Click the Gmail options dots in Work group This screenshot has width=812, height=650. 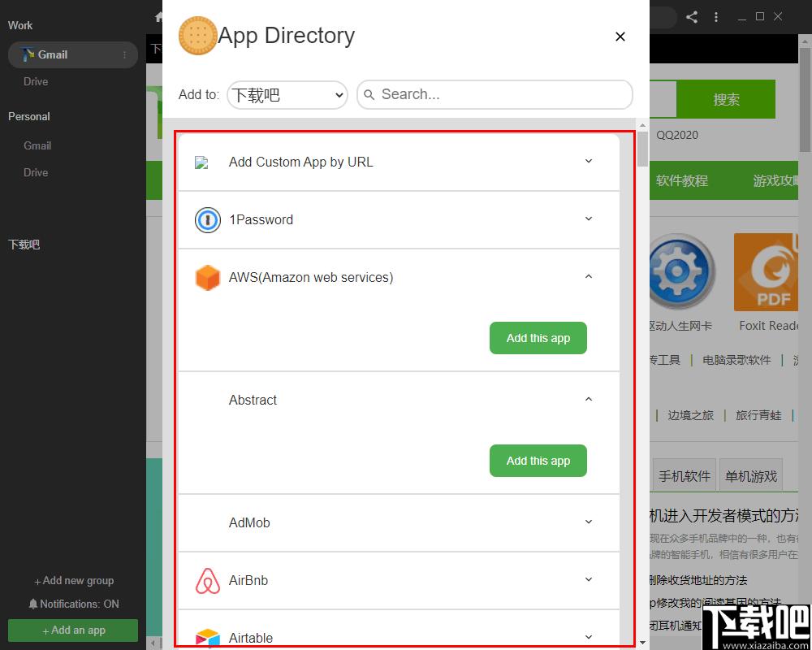pos(124,55)
